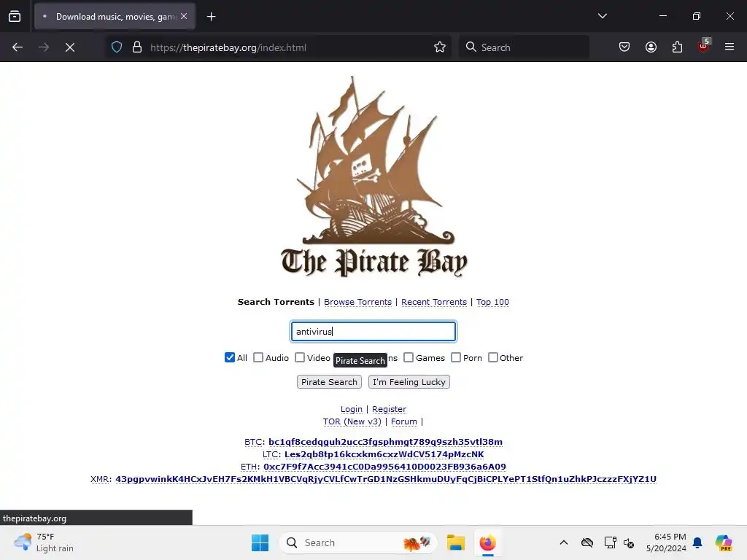Focus the torrent search field containing 'antivirus'
Viewport: 747px width, 560px height.
tap(373, 332)
